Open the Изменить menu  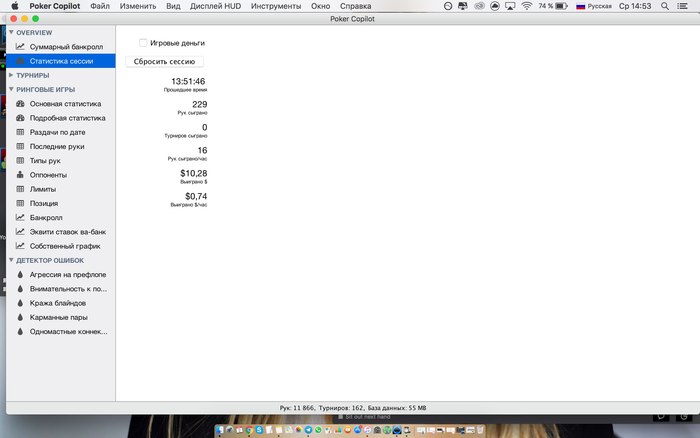138,6
